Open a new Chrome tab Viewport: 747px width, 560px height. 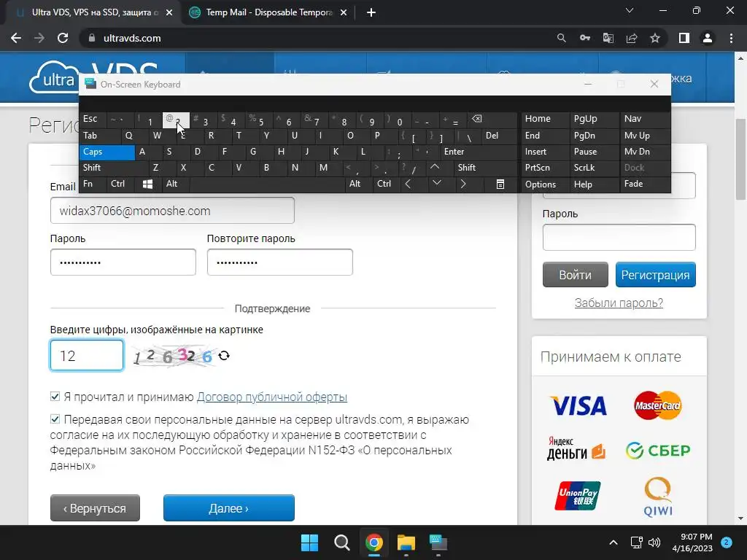[x=371, y=12]
